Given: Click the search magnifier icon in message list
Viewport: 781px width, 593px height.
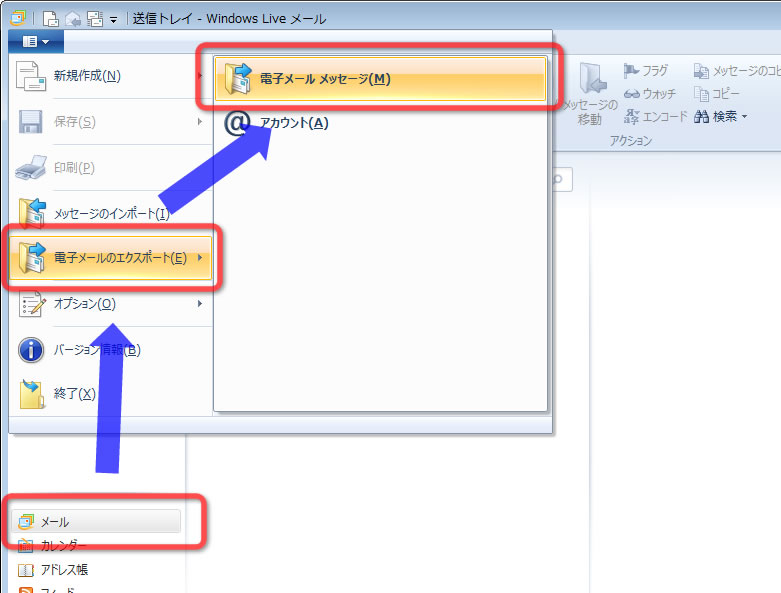Looking at the screenshot, I should click(558, 179).
